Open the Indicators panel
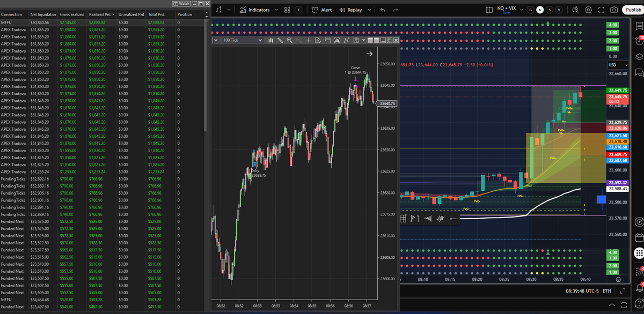 click(x=259, y=10)
